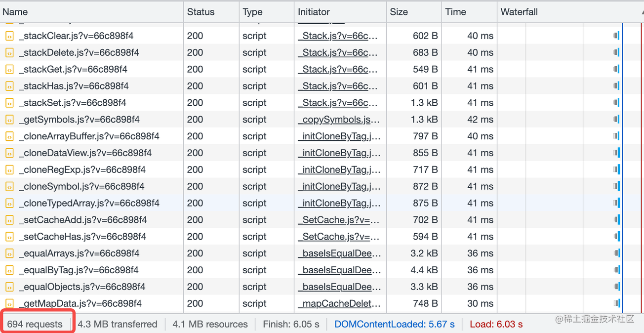Open the Waterfall column header sort

point(519,12)
